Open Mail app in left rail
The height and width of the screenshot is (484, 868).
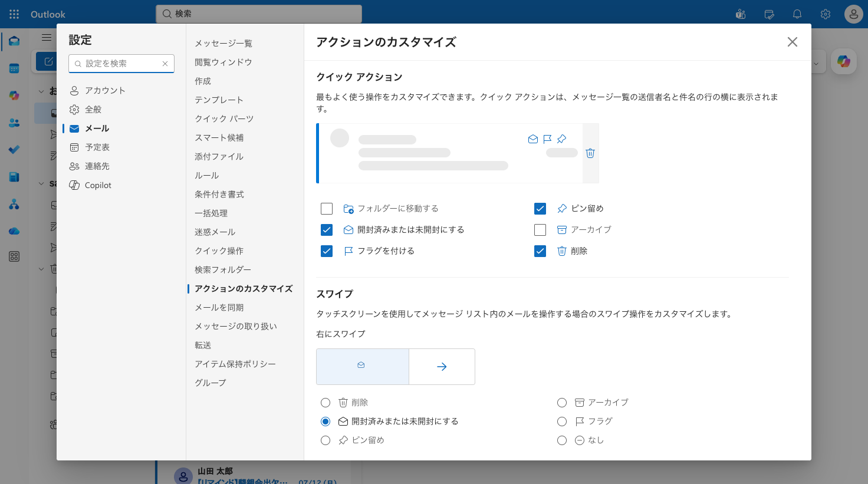coord(14,41)
